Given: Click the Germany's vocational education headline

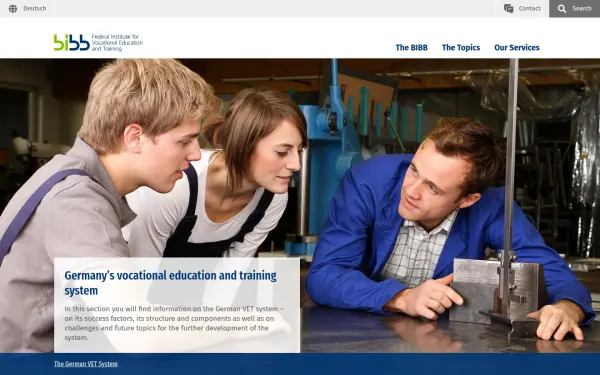Looking at the screenshot, I should 170,283.
